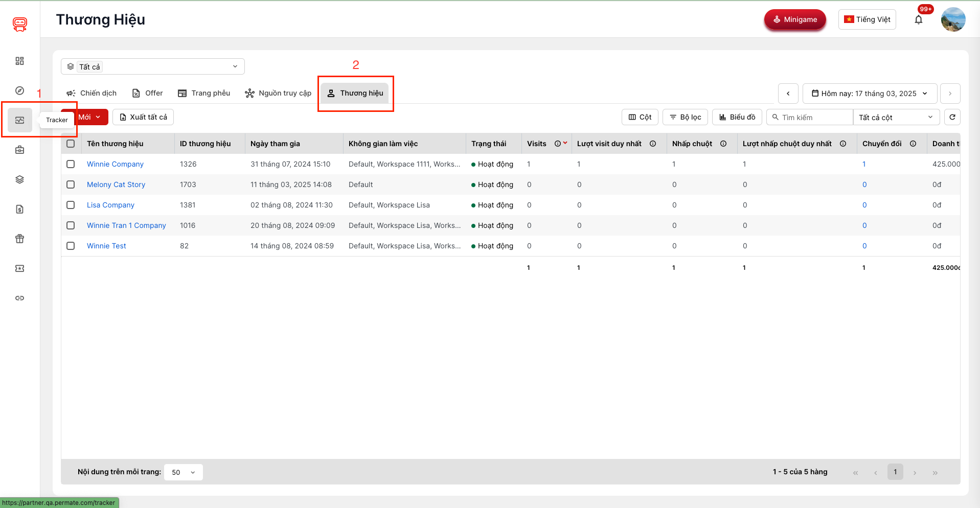
Task: Toggle the select-all header checkbox
Action: coord(71,144)
